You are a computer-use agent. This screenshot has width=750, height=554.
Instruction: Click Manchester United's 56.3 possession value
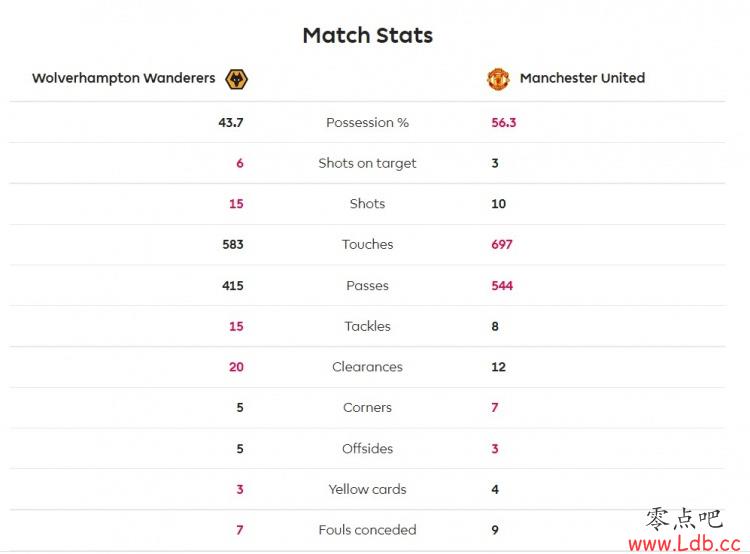click(x=504, y=122)
